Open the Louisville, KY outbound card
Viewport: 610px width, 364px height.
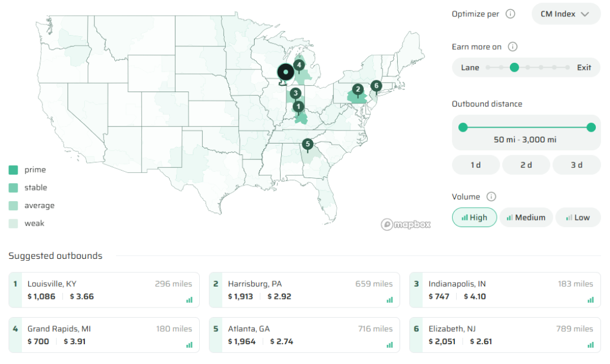(104, 290)
